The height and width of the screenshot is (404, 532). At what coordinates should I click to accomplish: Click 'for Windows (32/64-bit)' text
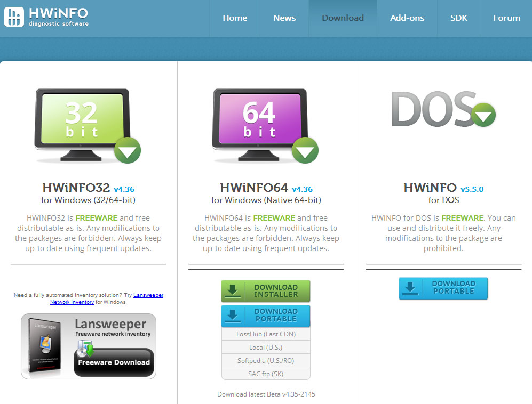pyautogui.click(x=88, y=200)
